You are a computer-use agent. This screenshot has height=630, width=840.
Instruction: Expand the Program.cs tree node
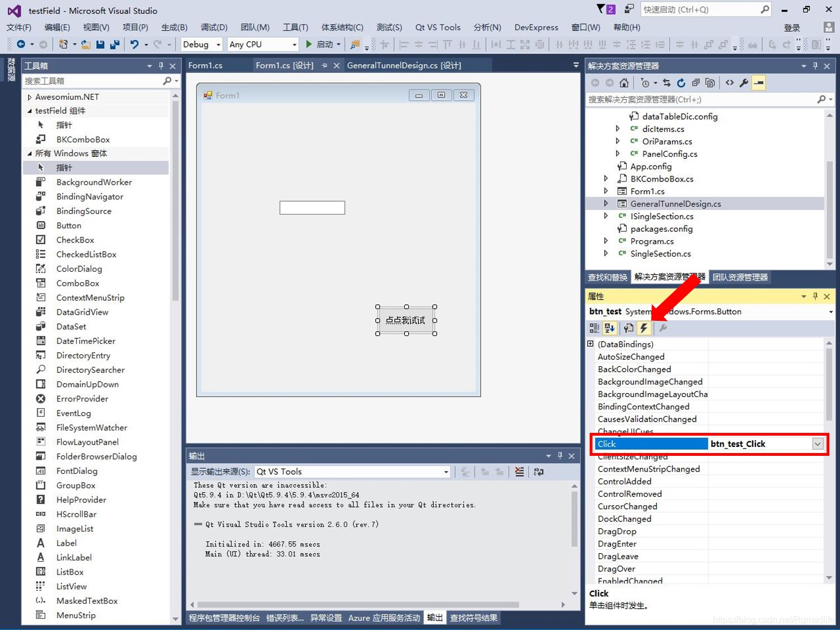(606, 241)
